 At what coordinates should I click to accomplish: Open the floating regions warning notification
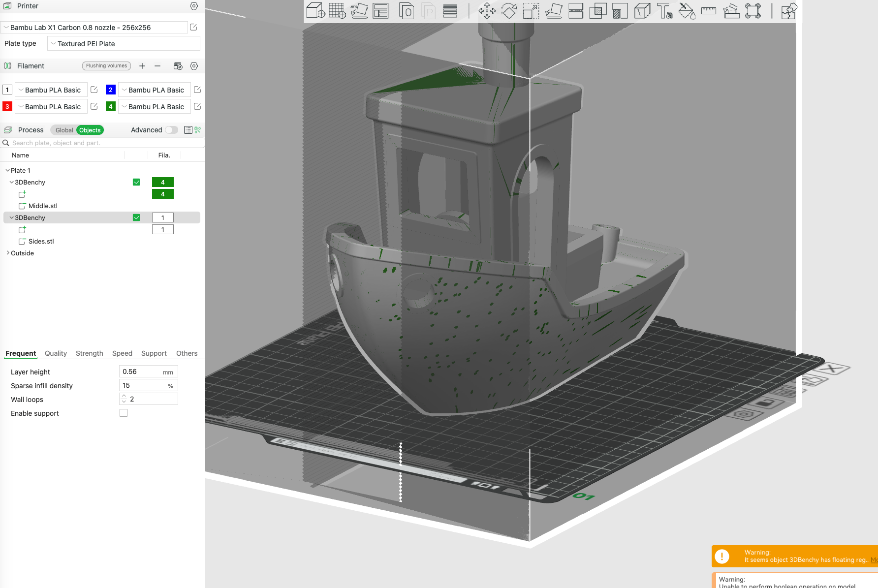795,556
